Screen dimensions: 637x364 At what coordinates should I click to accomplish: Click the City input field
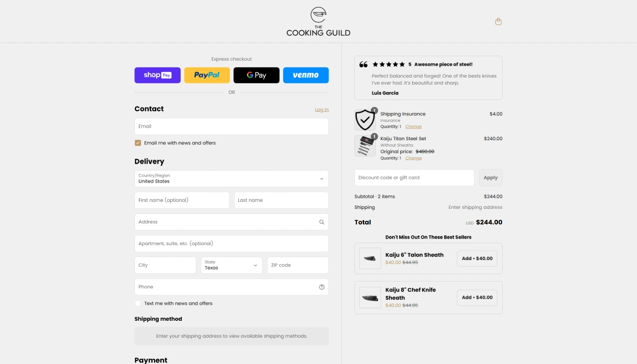[165, 265]
